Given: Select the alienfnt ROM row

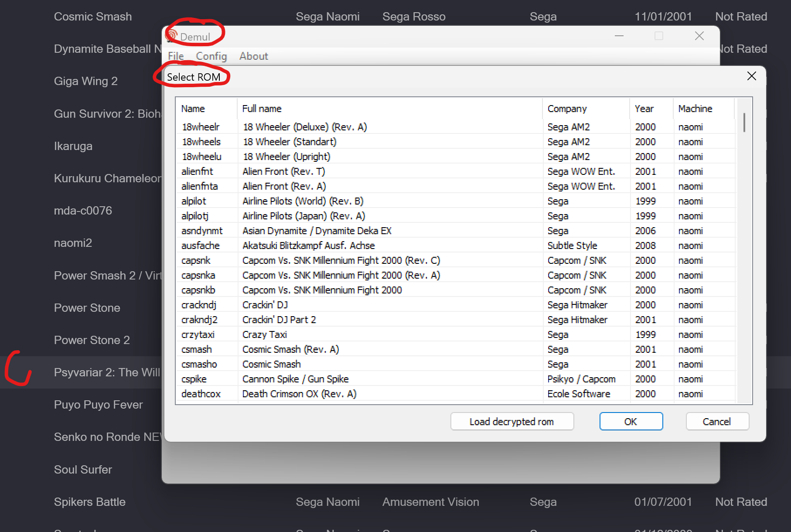Looking at the screenshot, I should click(456, 171).
